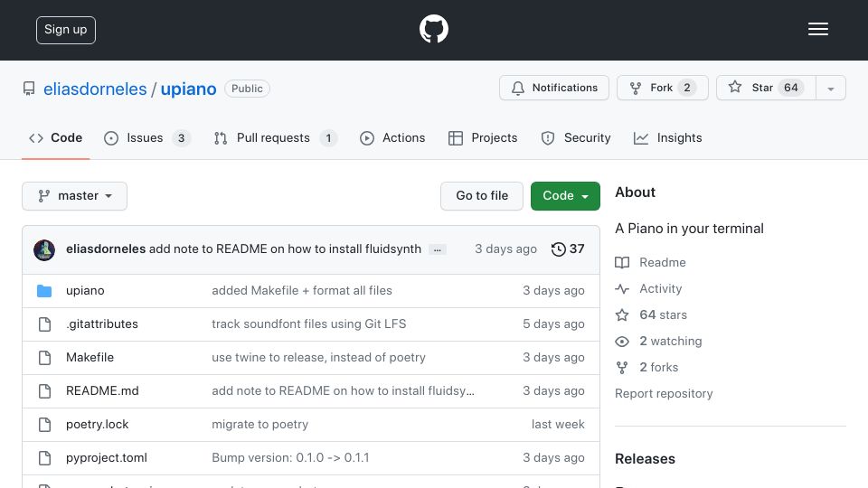The image size is (868, 488).
Task: Click the Go to file button
Action: (482, 196)
